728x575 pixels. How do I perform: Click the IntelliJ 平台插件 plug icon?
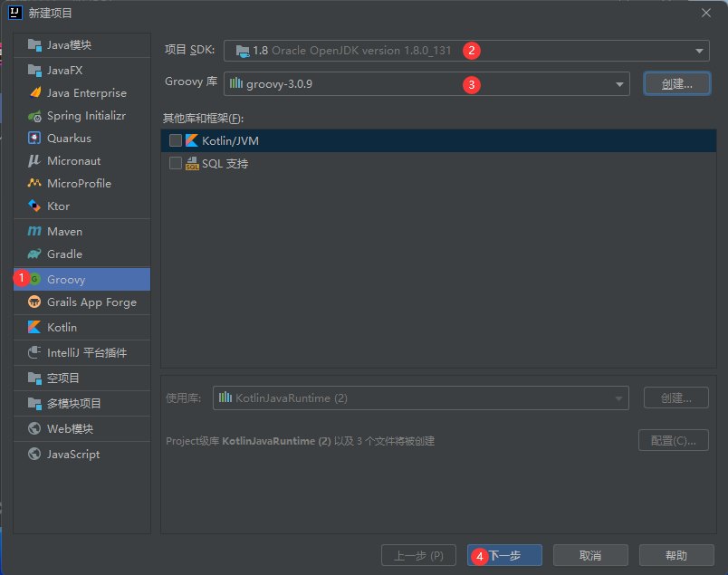tap(34, 352)
